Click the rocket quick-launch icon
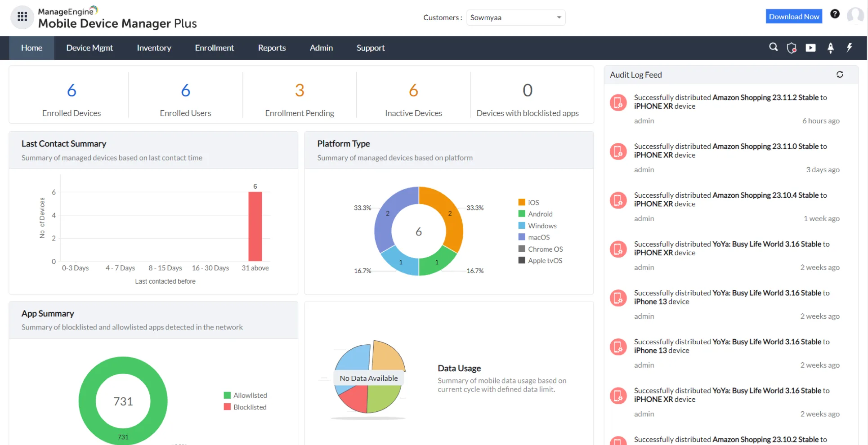This screenshot has width=868, height=445. click(x=830, y=48)
